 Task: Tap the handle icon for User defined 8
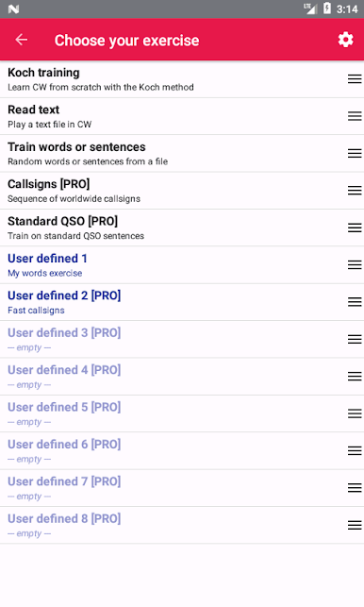pos(355,525)
